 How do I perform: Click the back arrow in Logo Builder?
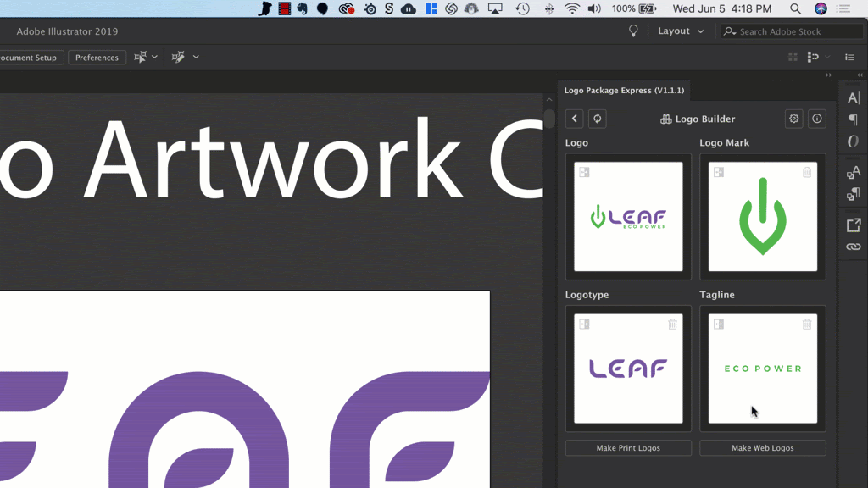click(575, 119)
